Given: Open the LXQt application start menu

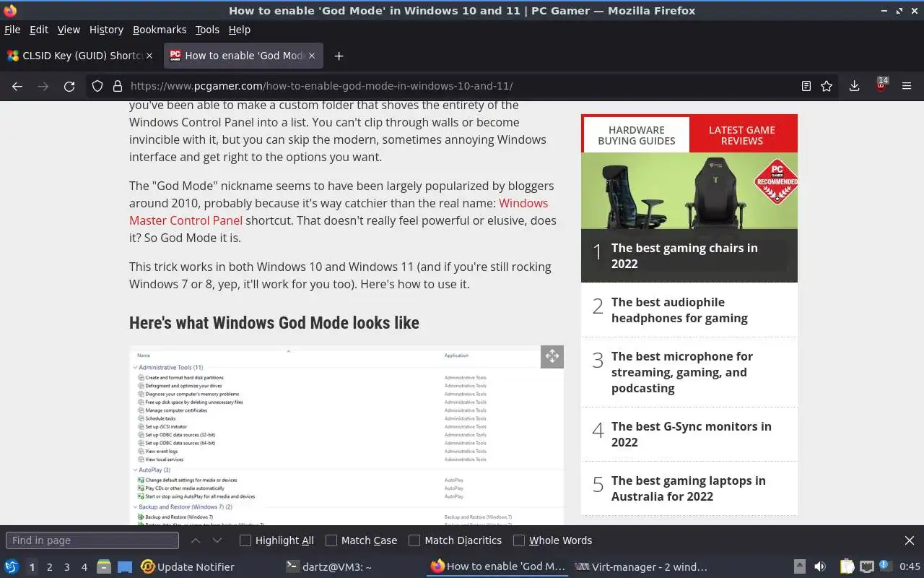Looking at the screenshot, I should (x=11, y=567).
